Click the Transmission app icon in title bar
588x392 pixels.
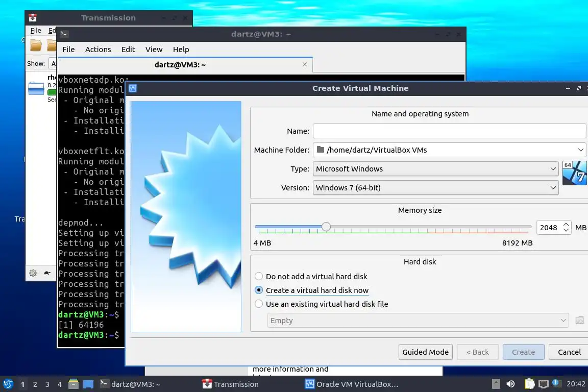click(33, 18)
